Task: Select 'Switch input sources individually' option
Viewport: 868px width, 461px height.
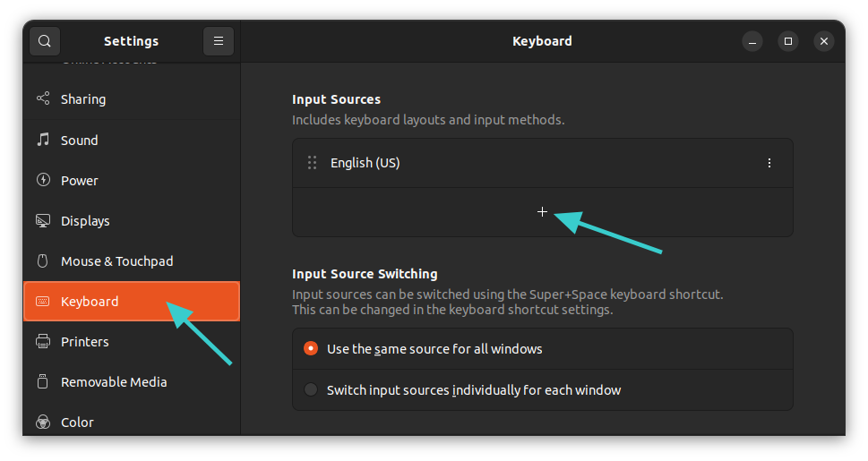Action: [311, 390]
